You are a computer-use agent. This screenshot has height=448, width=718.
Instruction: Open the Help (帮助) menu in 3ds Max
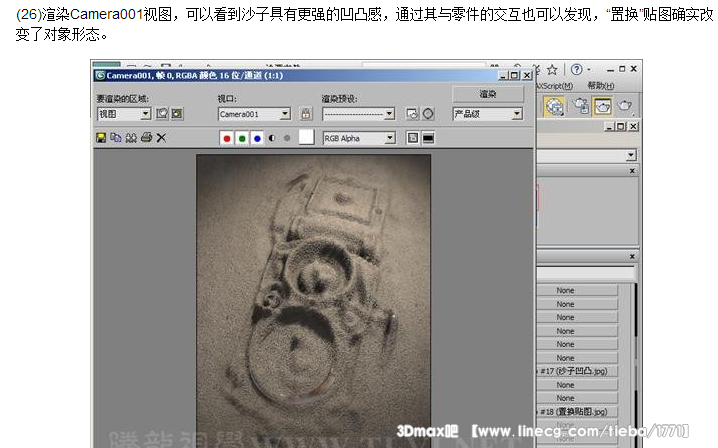coord(600,86)
